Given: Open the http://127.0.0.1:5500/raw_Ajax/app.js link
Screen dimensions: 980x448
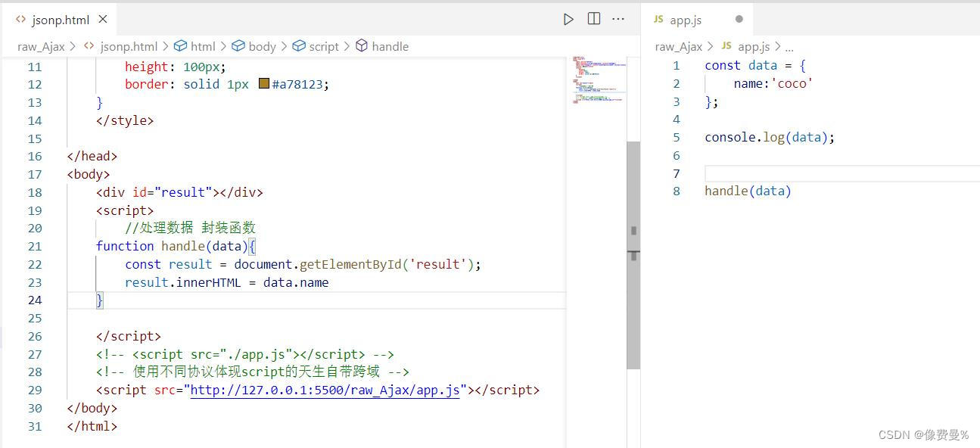Looking at the screenshot, I should tap(325, 390).
